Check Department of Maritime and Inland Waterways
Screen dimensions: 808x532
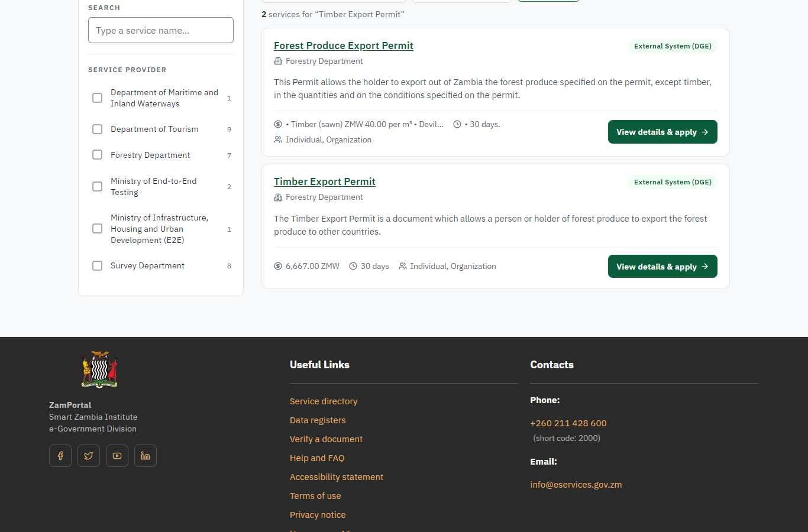tap(98, 98)
